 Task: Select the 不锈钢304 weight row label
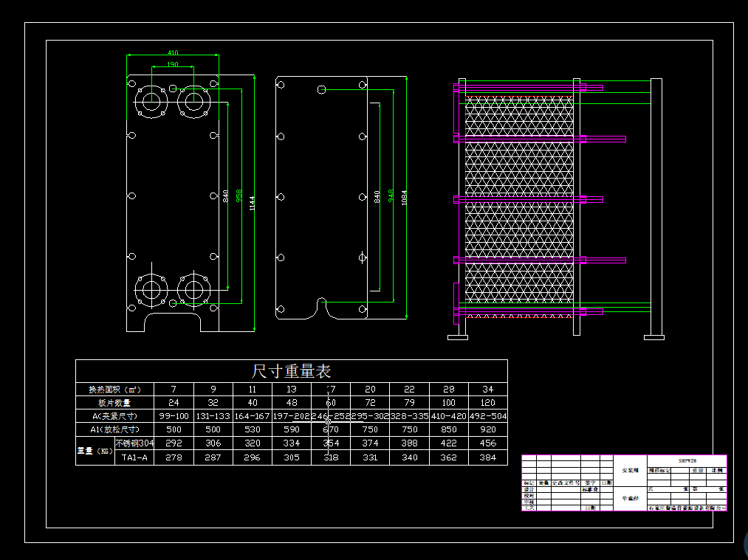click(x=134, y=443)
